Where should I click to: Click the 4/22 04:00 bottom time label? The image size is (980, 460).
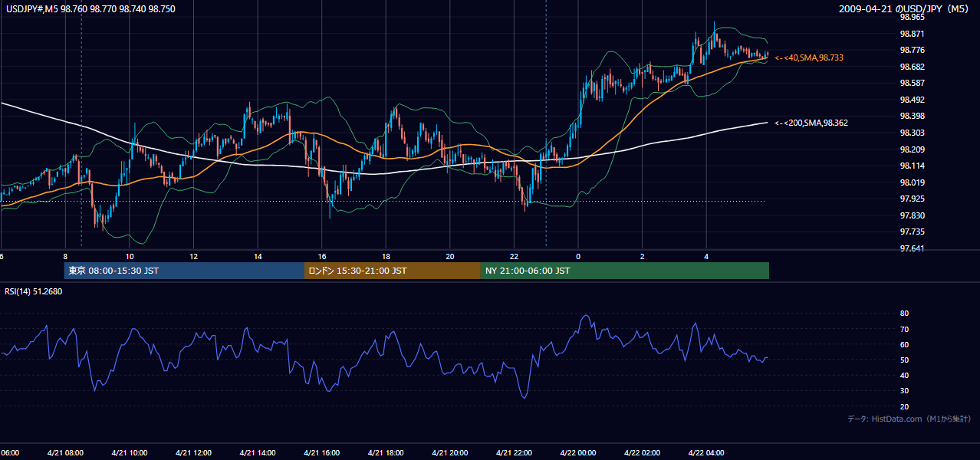(706, 453)
